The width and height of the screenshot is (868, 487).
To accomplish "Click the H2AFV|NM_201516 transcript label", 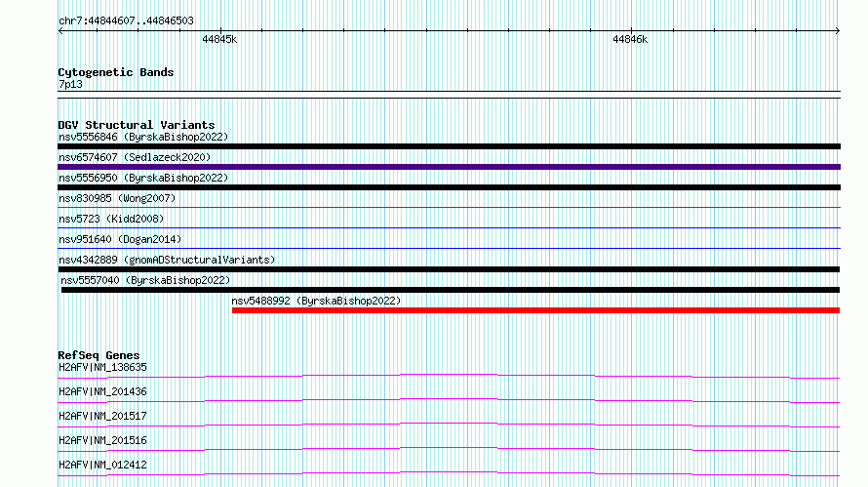I will [103, 440].
